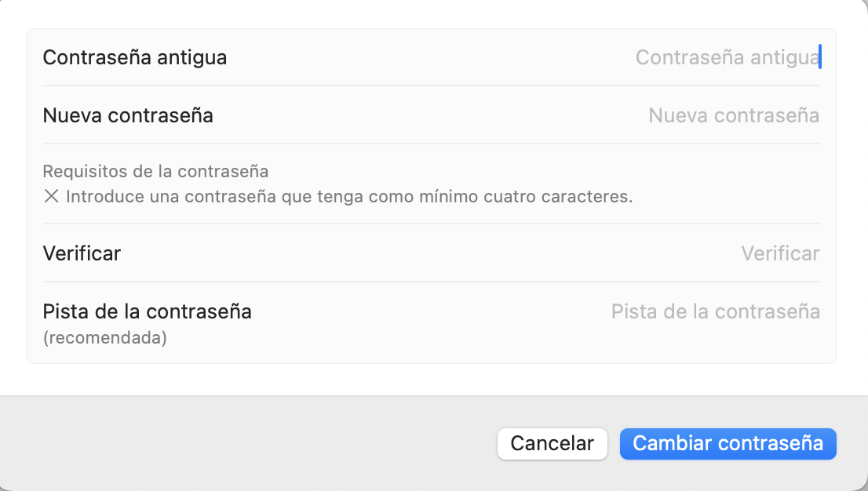This screenshot has width=868, height=491.
Task: Click the X icon next to password requirement
Action: tap(51, 196)
